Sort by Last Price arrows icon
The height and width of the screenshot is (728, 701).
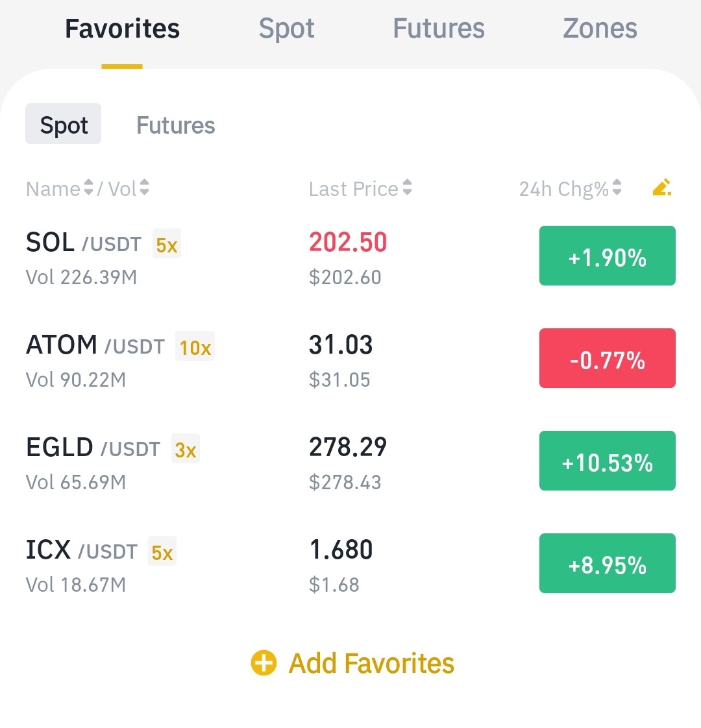[x=407, y=188]
